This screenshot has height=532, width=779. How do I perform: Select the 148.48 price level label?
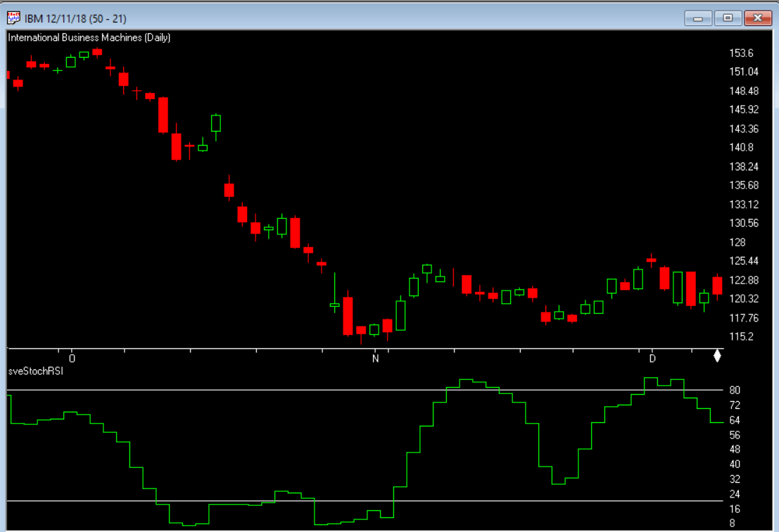coord(744,91)
